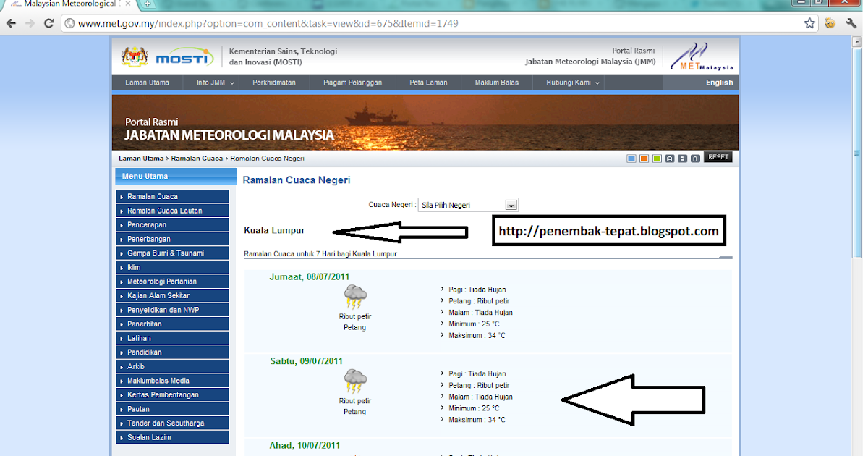Select the medium font size A icon
The height and width of the screenshot is (456, 868).
(682, 159)
